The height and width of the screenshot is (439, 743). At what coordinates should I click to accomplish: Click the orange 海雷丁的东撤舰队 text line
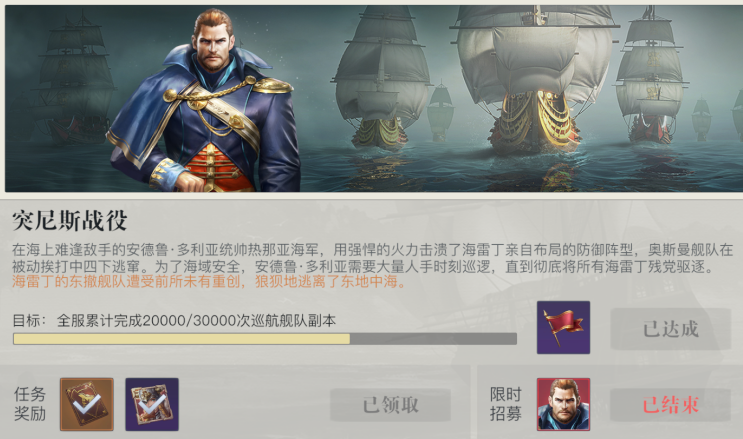209,282
